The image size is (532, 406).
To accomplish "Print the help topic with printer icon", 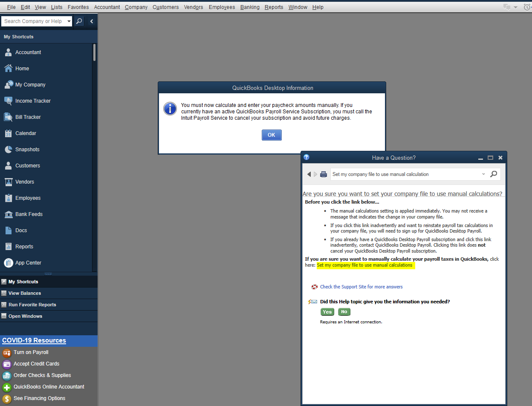I will pos(324,174).
